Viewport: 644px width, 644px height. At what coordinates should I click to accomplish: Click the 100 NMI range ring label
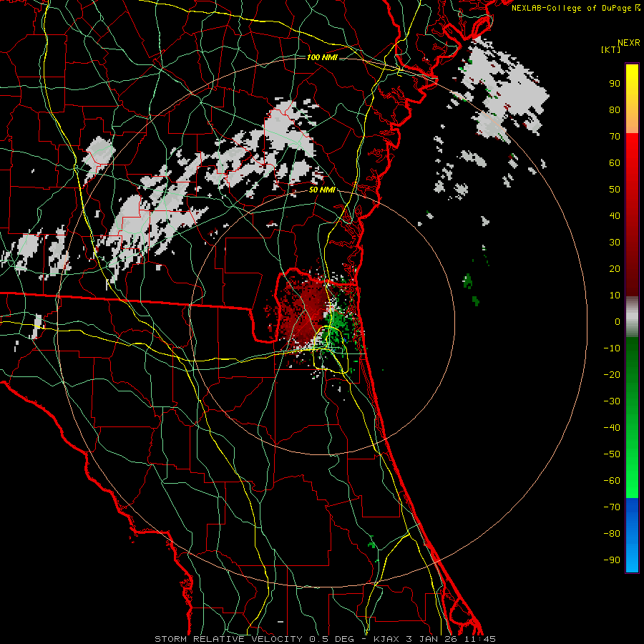[x=322, y=57]
